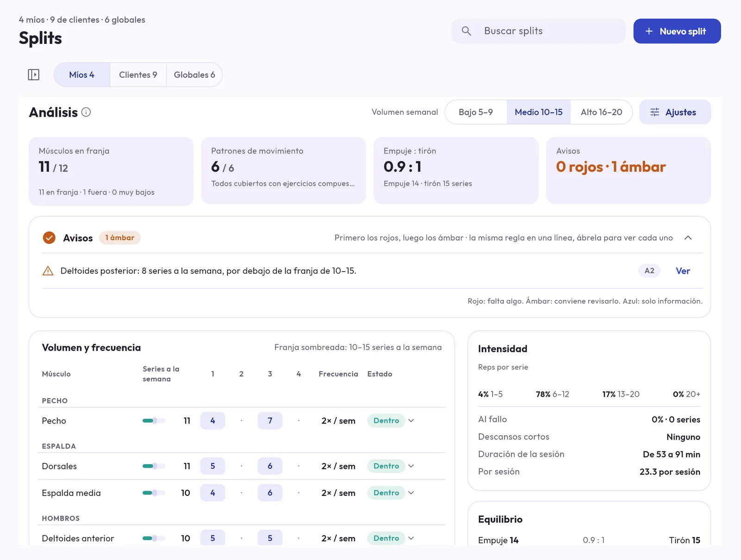Create a Nuevo split
The width and height of the screenshot is (741, 560).
(677, 31)
